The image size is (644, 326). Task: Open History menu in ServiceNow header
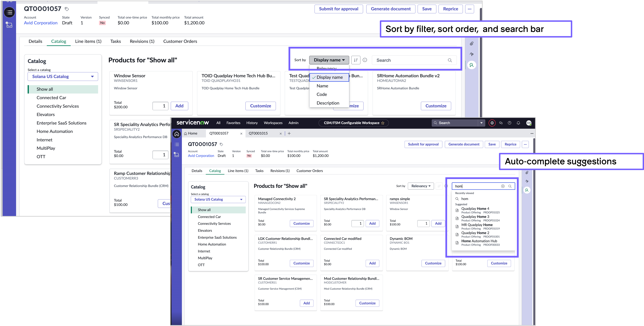252,123
